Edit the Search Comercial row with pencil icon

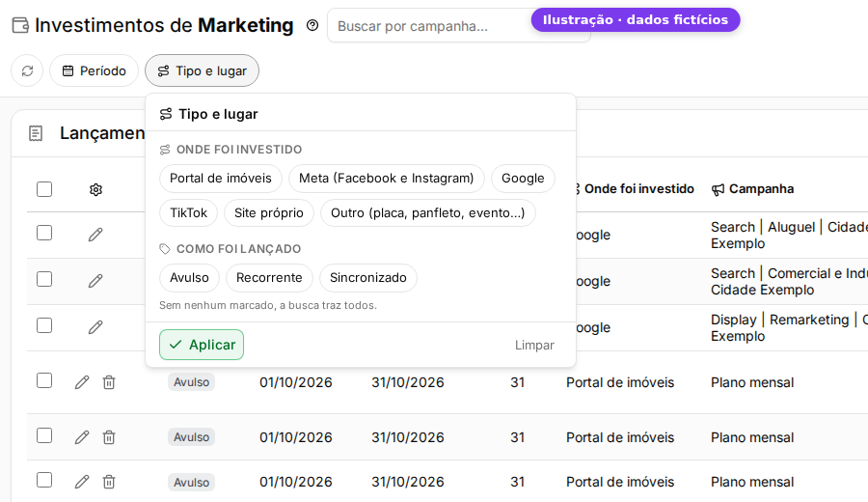point(95,281)
